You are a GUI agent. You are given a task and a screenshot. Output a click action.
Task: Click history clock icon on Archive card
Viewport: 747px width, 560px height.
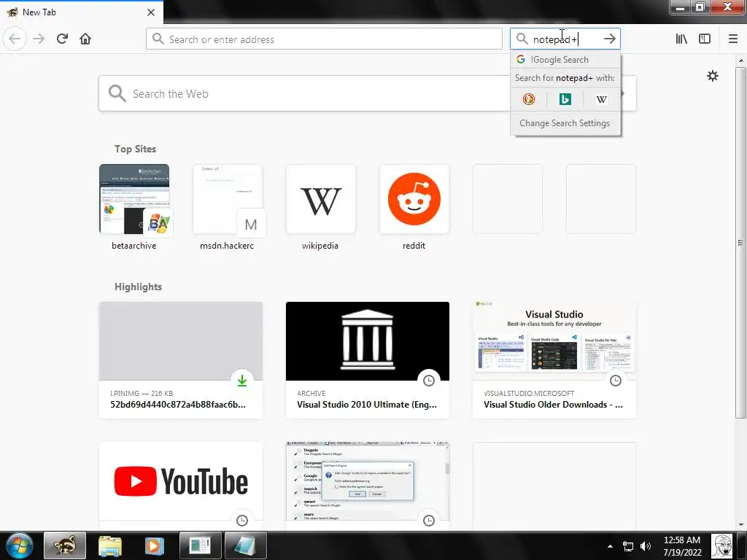pos(429,381)
